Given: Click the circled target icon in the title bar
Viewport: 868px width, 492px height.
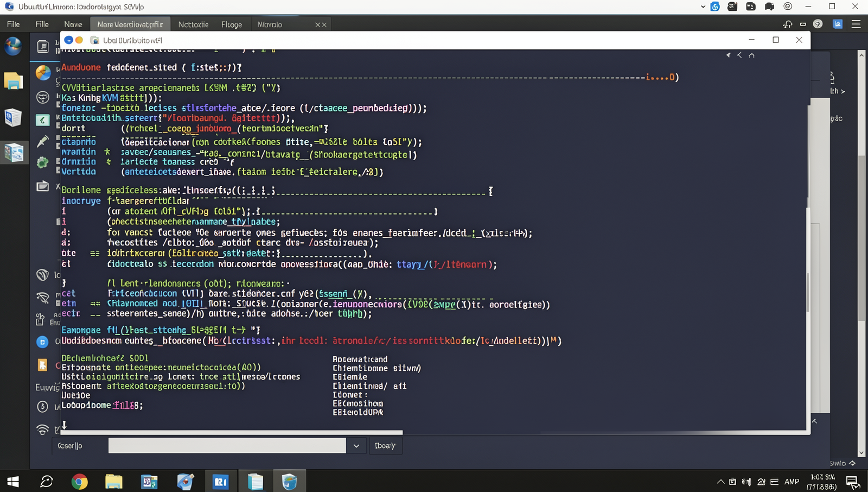Looking at the screenshot, I should (788, 7).
